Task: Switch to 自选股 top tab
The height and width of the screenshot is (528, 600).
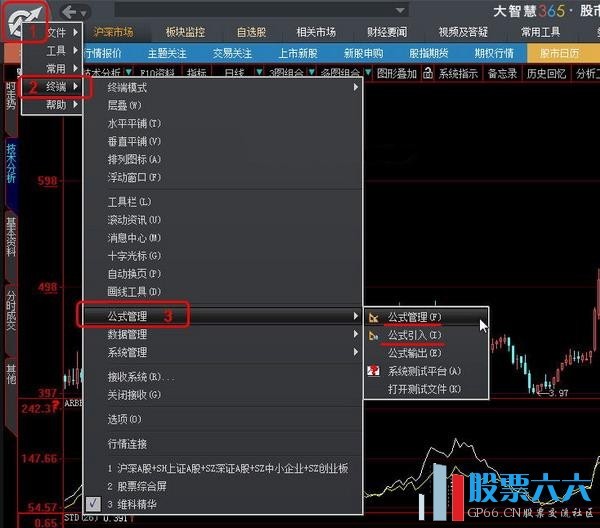Action: 251,32
